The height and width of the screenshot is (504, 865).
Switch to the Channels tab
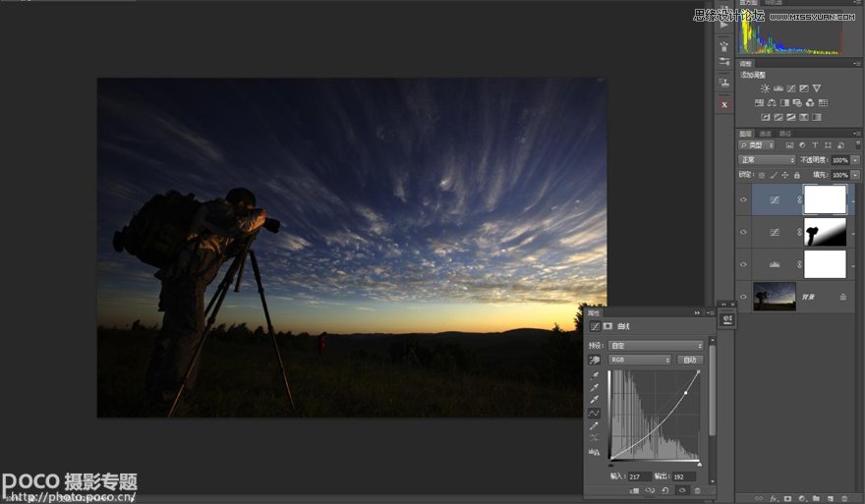tap(765, 133)
